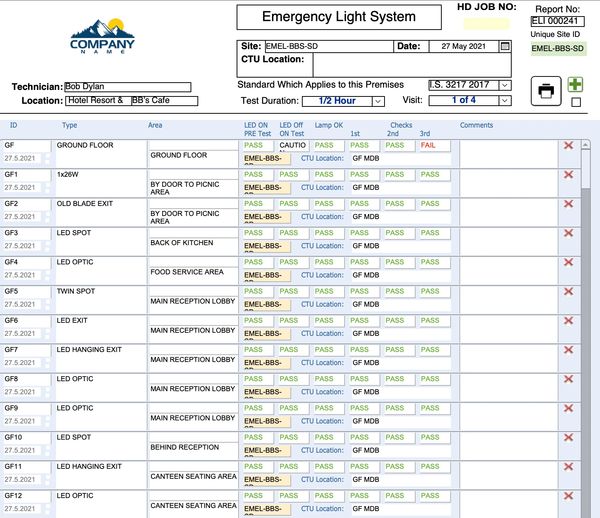Screen dimensions: 600x518
Task: Click the Site field EMEL-BBS-SD
Action: pos(329,46)
